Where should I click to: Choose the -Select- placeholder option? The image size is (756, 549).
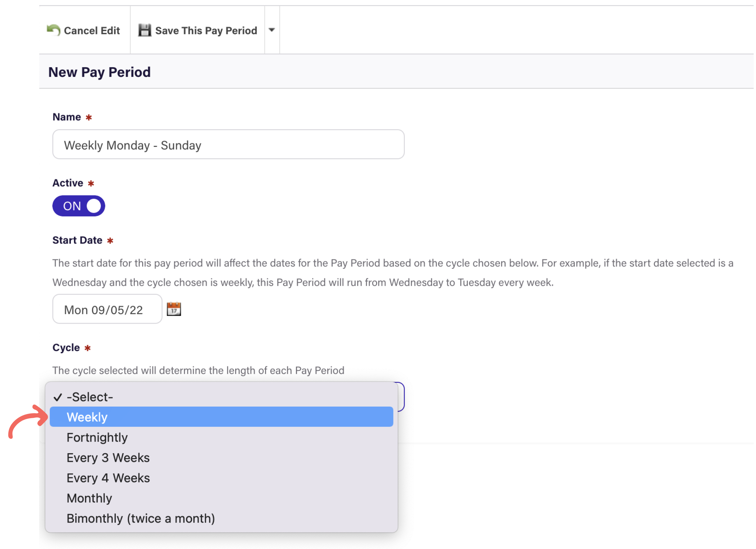click(x=221, y=397)
